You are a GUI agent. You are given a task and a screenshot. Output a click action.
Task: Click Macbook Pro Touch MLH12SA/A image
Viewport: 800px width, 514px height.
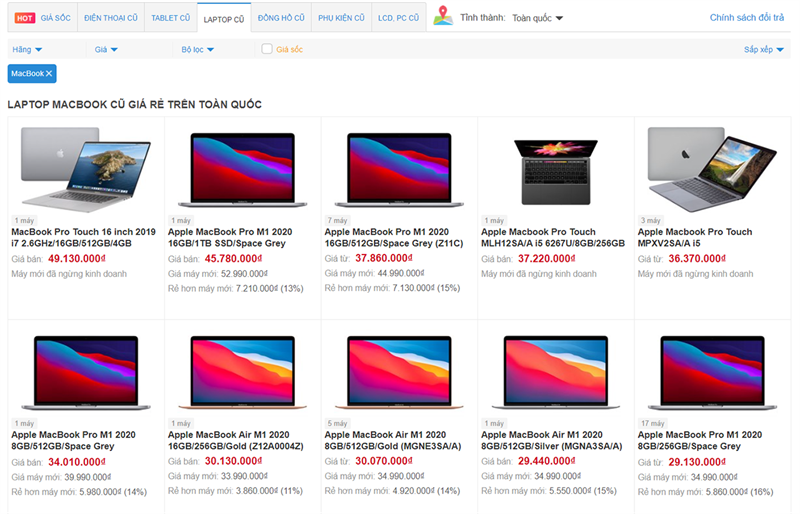[556, 172]
